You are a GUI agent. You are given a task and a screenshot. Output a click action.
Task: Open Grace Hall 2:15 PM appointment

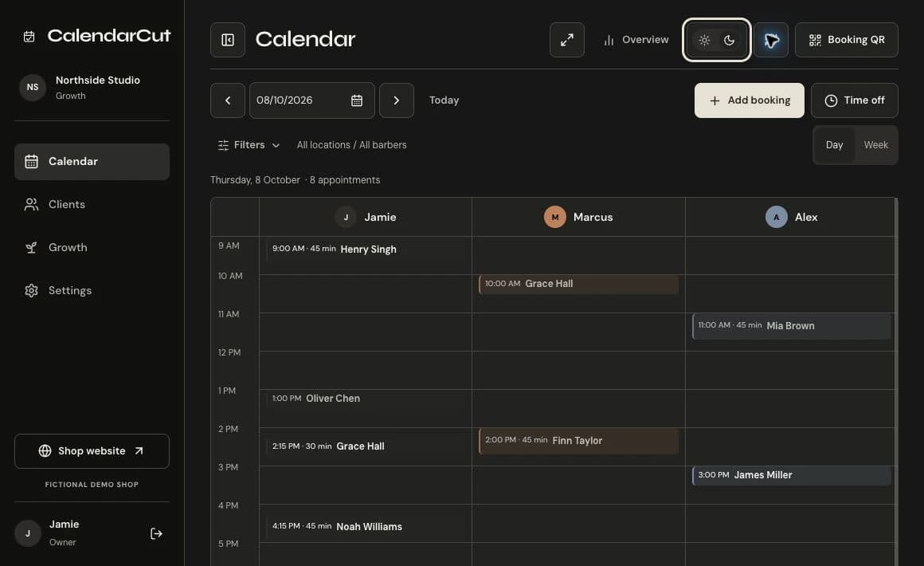366,446
